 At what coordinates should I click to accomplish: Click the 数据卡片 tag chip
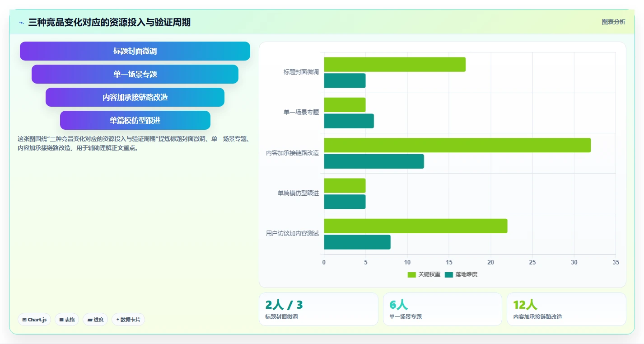pyautogui.click(x=128, y=320)
